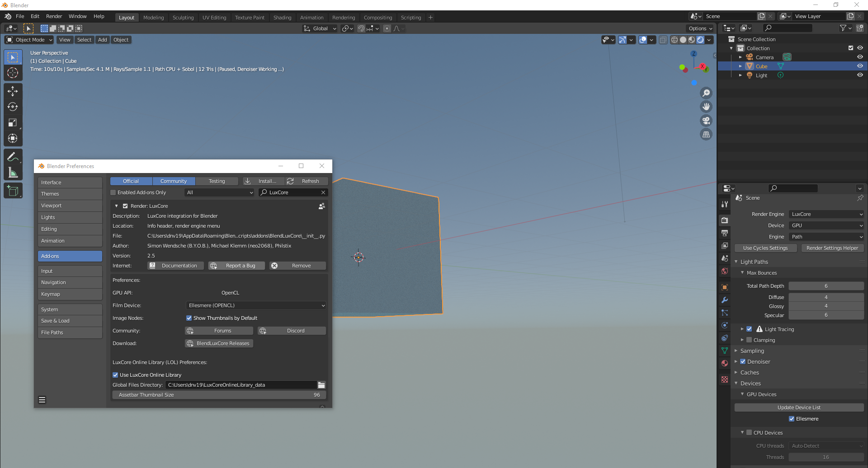Enable the Clamping checkbox
Image resolution: width=868 pixels, height=468 pixels.
(749, 340)
